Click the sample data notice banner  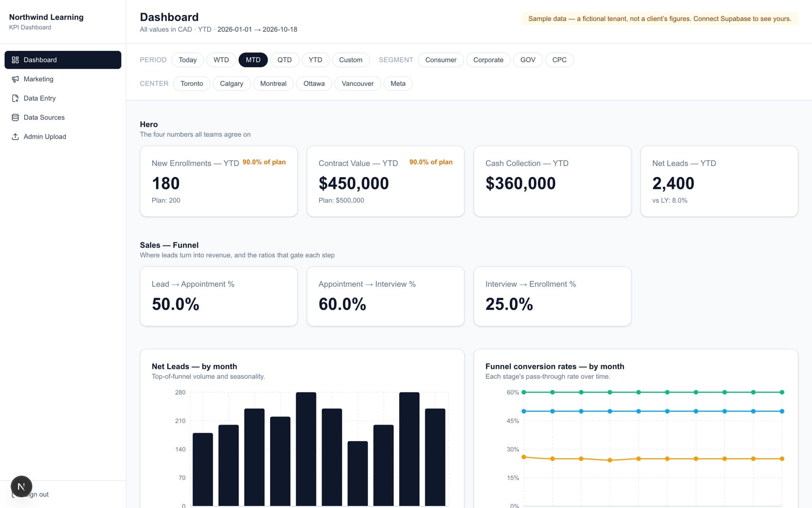tap(660, 19)
